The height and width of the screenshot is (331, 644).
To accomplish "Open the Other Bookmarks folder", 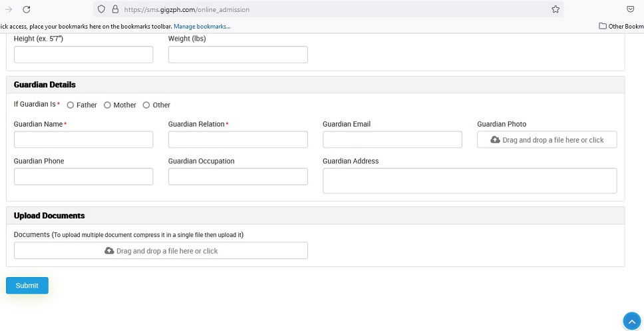I will click(621, 27).
